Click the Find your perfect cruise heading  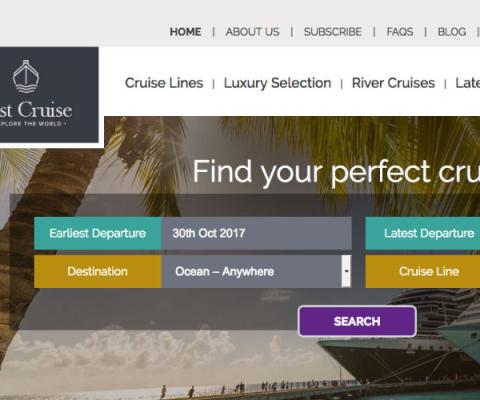[336, 172]
